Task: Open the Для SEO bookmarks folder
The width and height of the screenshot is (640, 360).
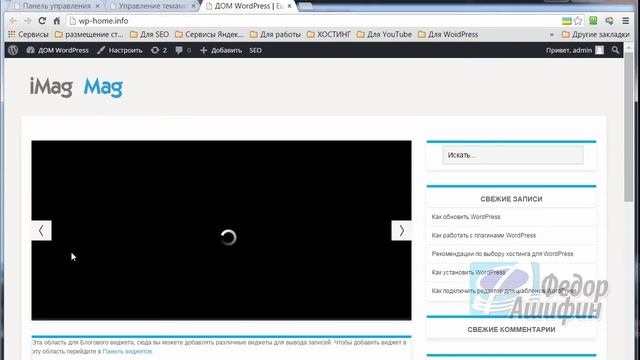Action: point(149,34)
